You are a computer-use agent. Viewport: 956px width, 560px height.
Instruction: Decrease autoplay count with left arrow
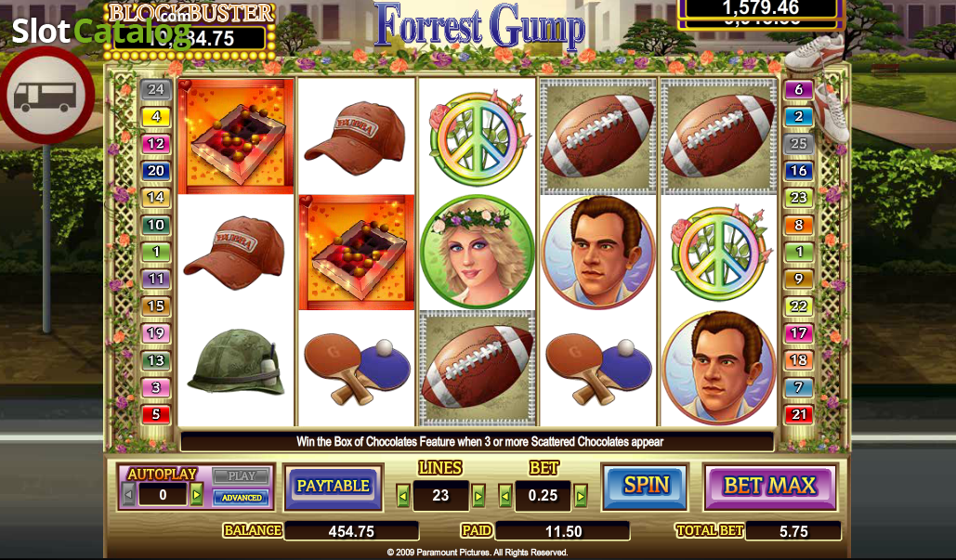point(128,494)
